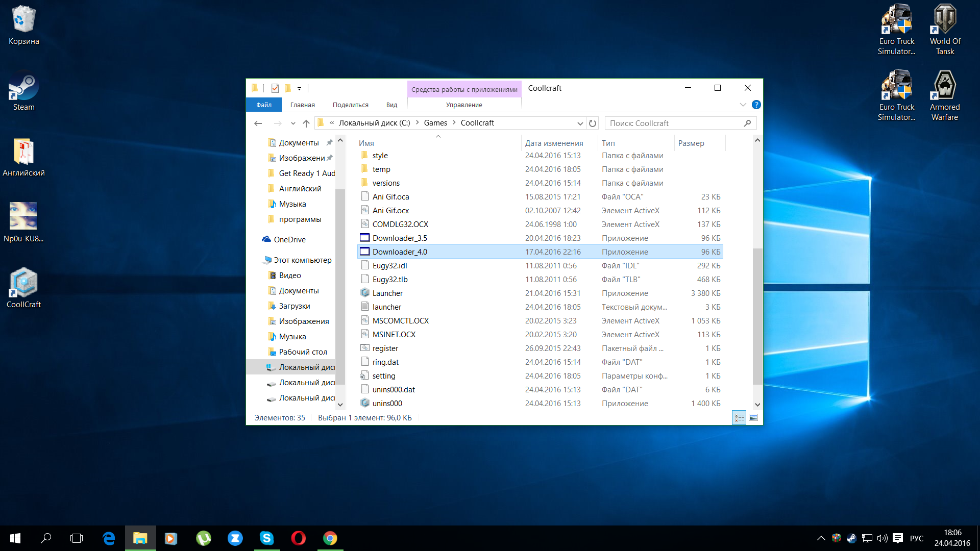The width and height of the screenshot is (980, 551).
Task: Toggle input language РУС indicator
Action: (917, 538)
